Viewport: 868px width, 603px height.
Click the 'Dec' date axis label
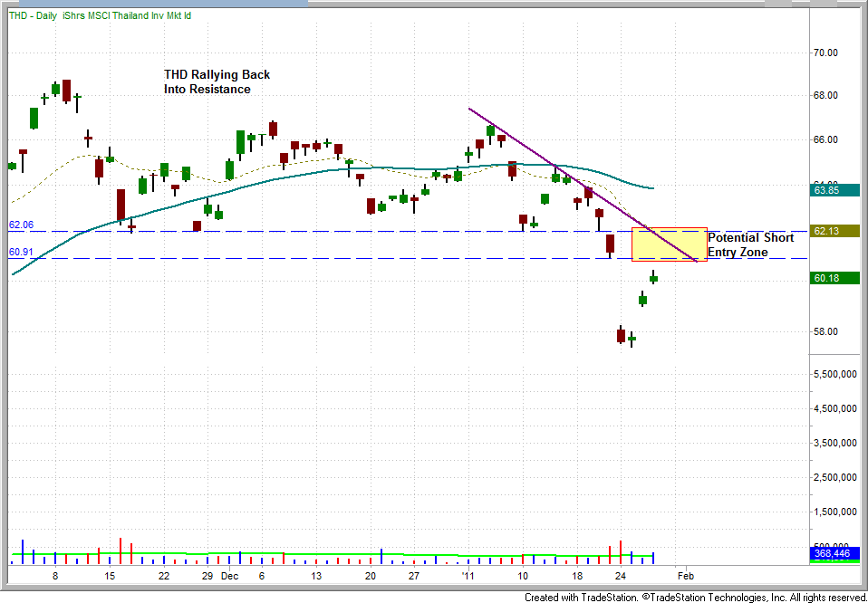point(229,575)
